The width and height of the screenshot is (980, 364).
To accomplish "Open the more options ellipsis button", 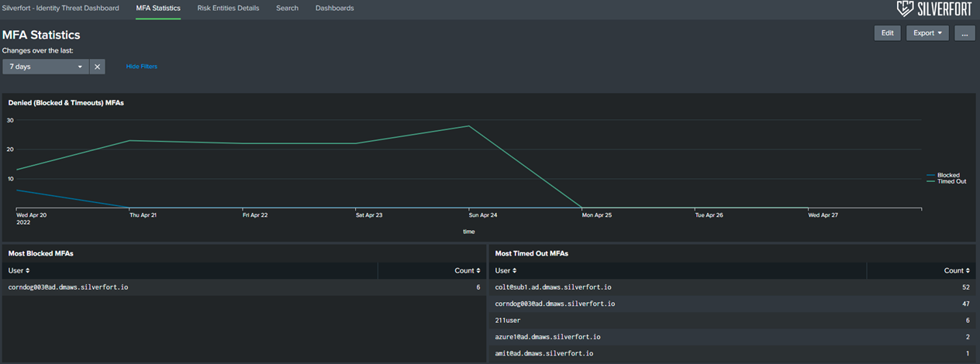I will [964, 33].
